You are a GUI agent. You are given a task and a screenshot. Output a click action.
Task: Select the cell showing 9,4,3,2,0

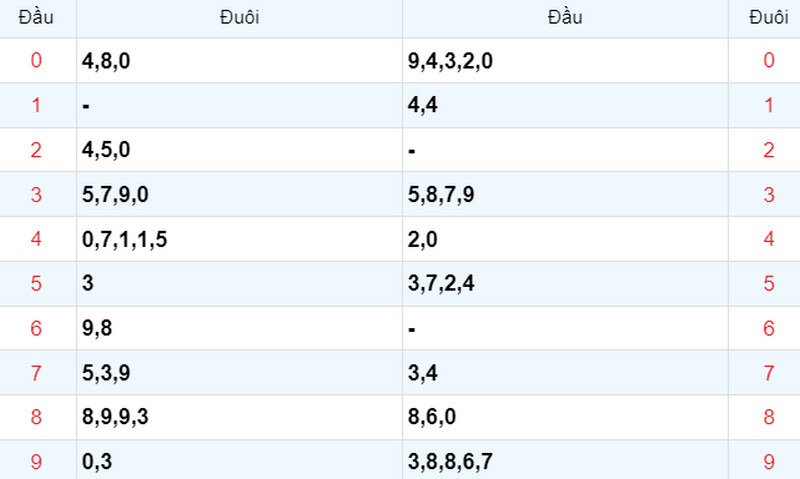(565, 61)
